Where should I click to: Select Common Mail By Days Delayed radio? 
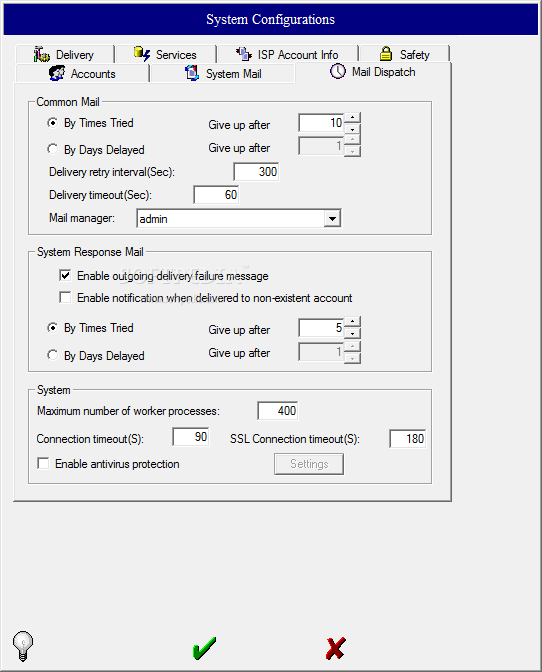point(52,149)
